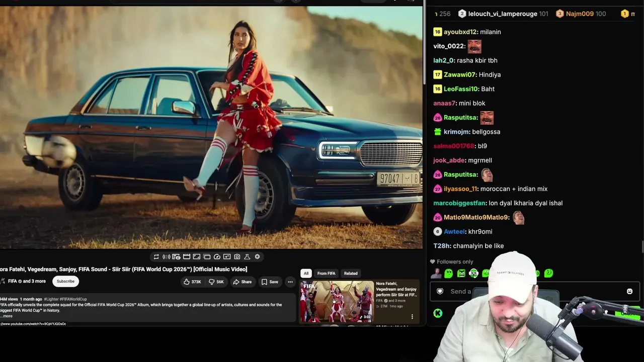Click chat username Zawawi07
Screen dimensions: 644x362
click(x=460, y=74)
